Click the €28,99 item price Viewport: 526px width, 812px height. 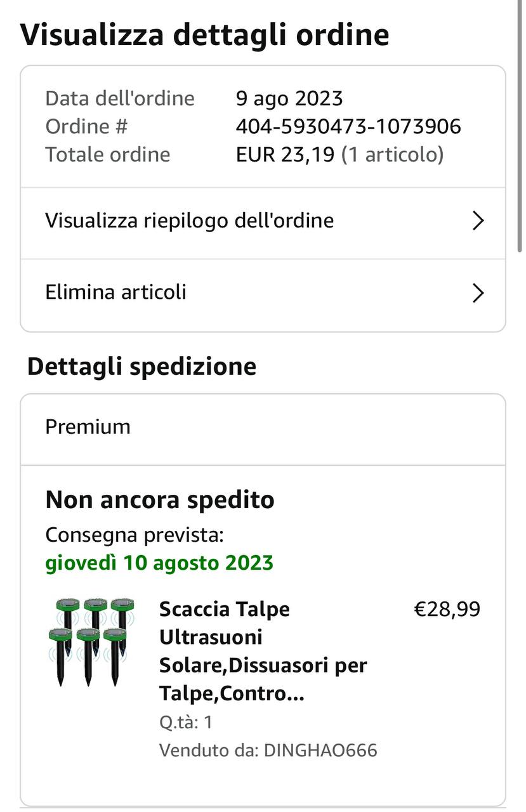click(447, 609)
